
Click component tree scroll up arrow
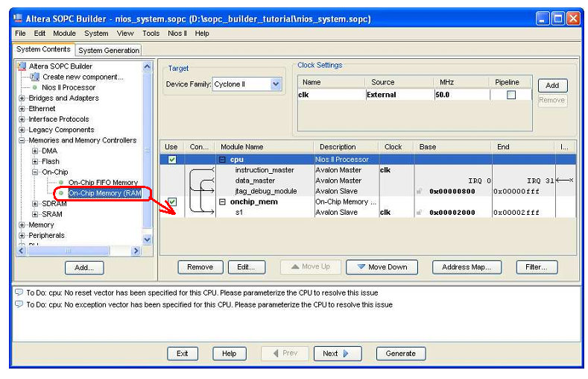[148, 67]
